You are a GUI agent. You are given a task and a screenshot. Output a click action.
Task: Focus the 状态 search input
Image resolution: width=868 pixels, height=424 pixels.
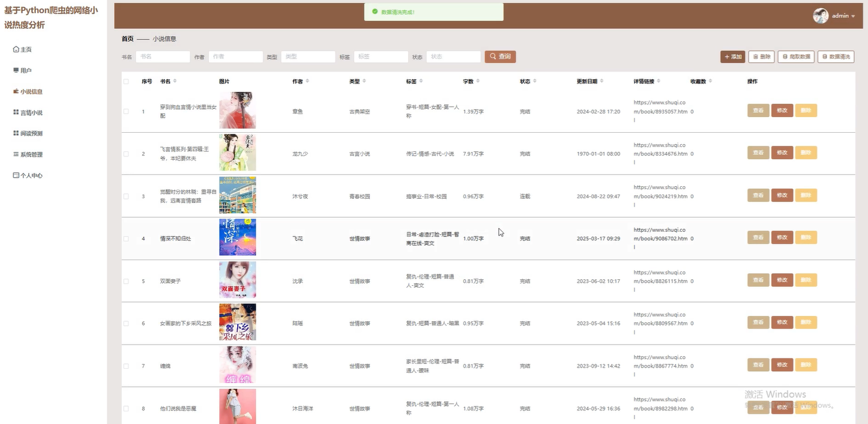point(454,56)
